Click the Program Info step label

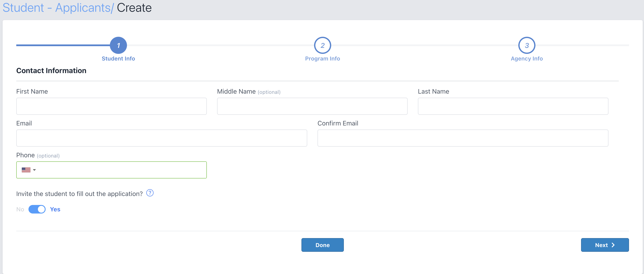[x=322, y=59]
